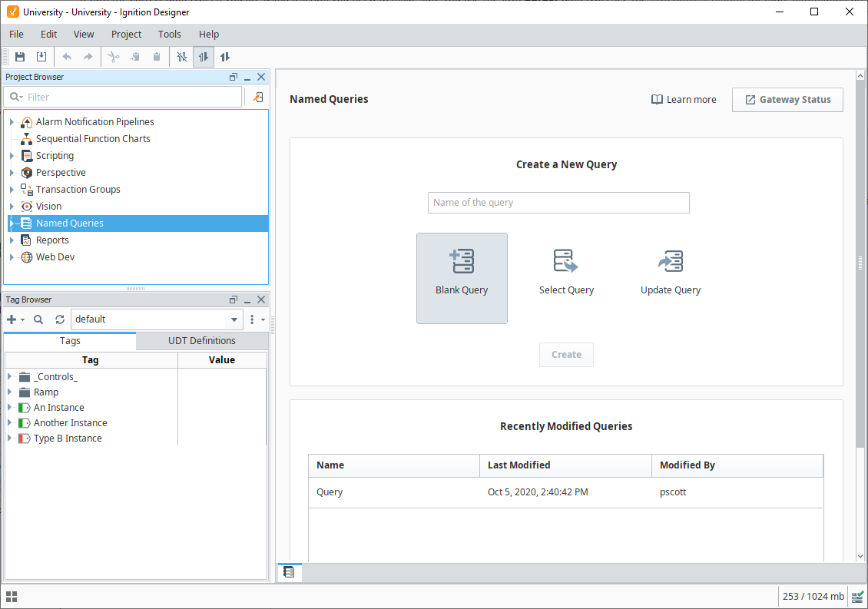This screenshot has height=609, width=868.
Task: Choose the Update Query template
Action: (x=671, y=273)
